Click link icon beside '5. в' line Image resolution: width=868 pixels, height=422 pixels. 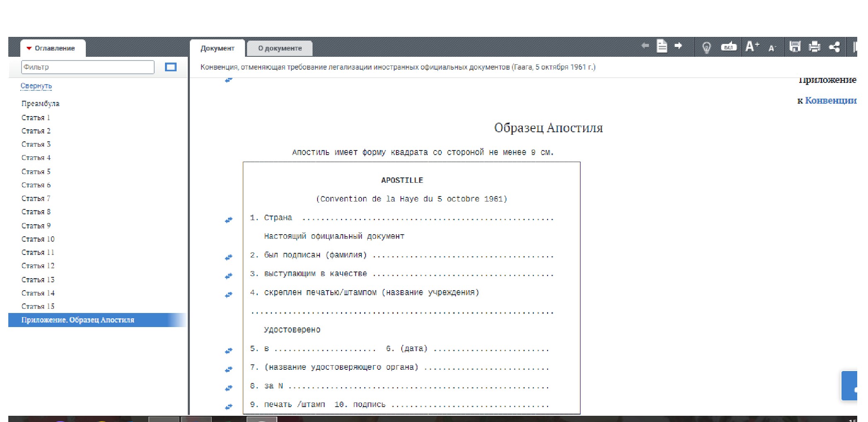[228, 351]
